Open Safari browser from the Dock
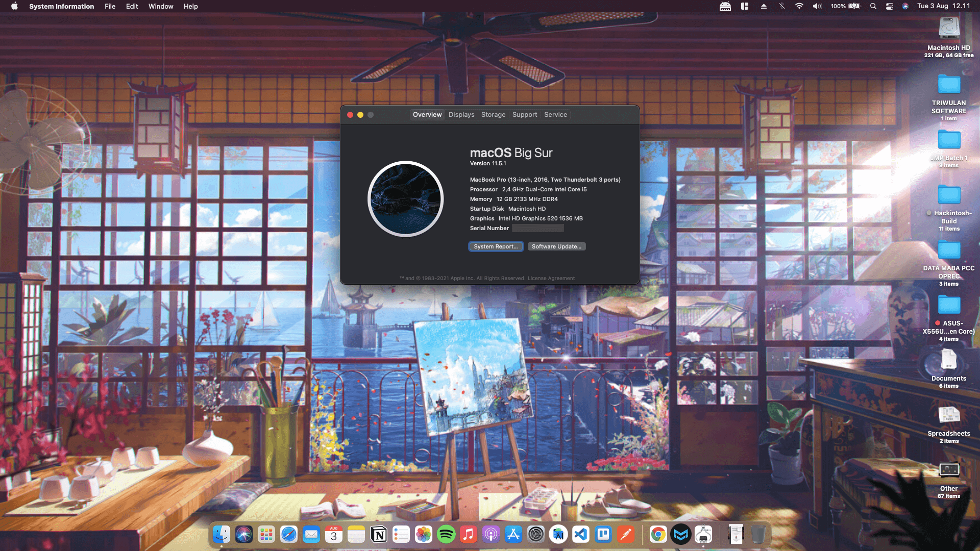Viewport: 980px width, 551px height. [x=288, y=535]
